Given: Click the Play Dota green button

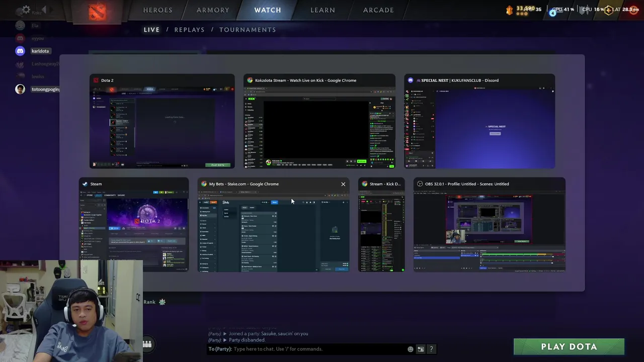Looking at the screenshot, I should tap(569, 346).
